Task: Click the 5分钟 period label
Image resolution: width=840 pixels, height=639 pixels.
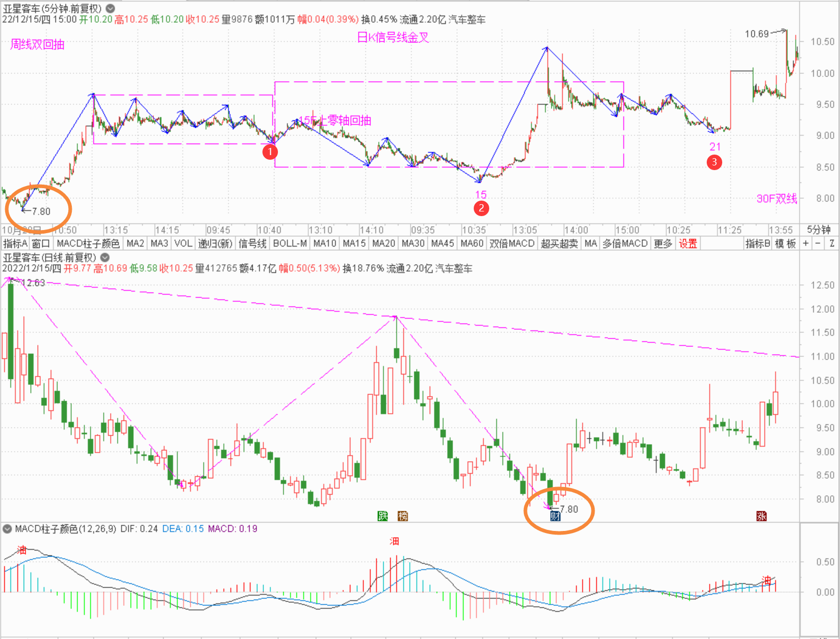Action: [819, 230]
